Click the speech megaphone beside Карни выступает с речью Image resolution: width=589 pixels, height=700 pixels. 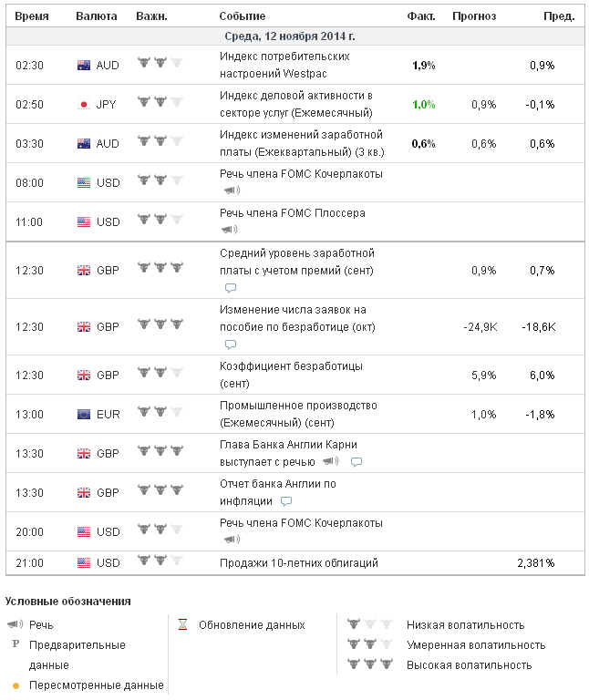pyautogui.click(x=331, y=462)
